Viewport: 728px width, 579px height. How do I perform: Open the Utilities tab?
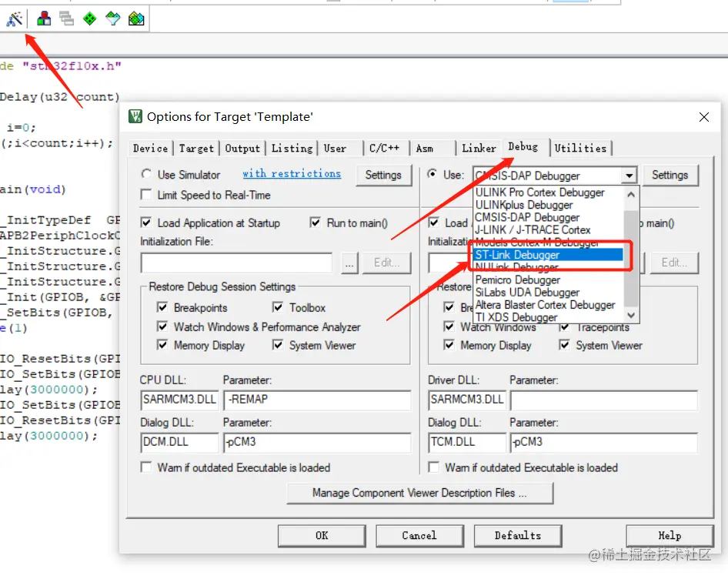click(x=580, y=149)
